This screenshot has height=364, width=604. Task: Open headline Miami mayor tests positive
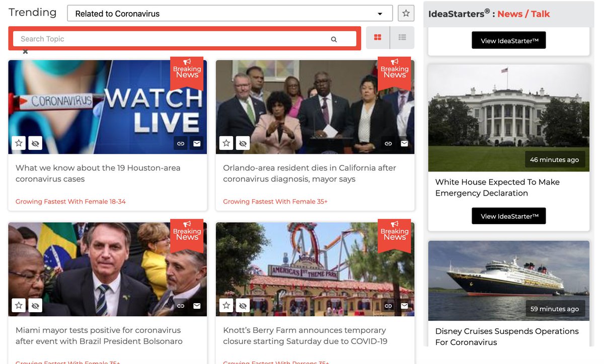click(99, 336)
